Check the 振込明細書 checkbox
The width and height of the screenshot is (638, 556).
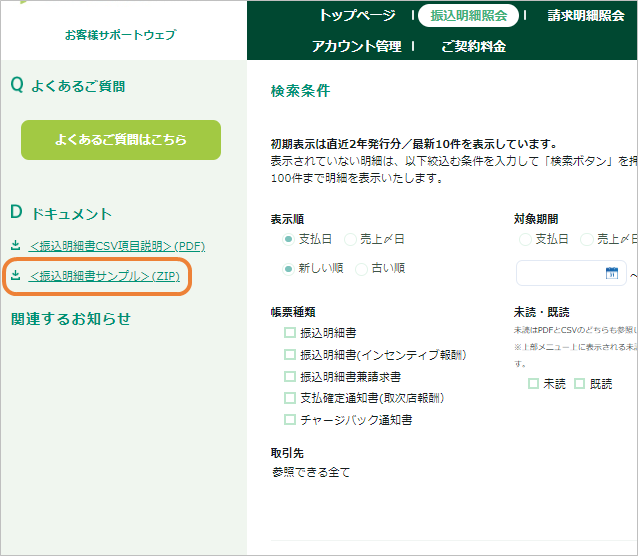(x=290, y=333)
